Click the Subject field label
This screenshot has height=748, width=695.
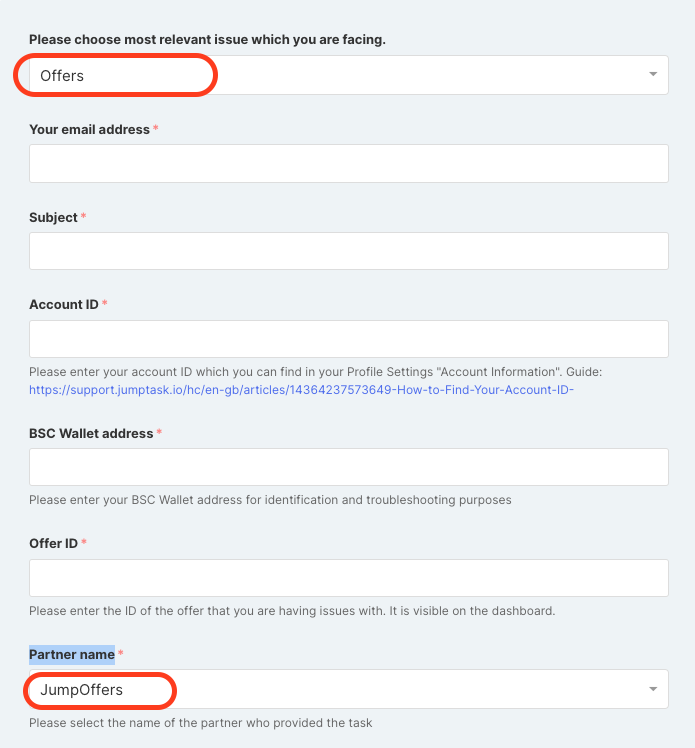[53, 218]
